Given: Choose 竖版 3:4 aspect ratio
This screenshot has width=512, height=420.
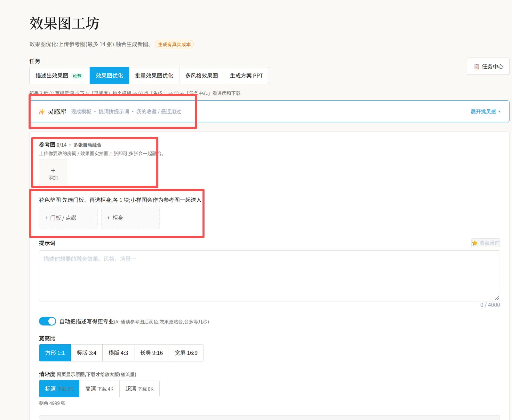Looking at the screenshot, I should click(x=87, y=353).
